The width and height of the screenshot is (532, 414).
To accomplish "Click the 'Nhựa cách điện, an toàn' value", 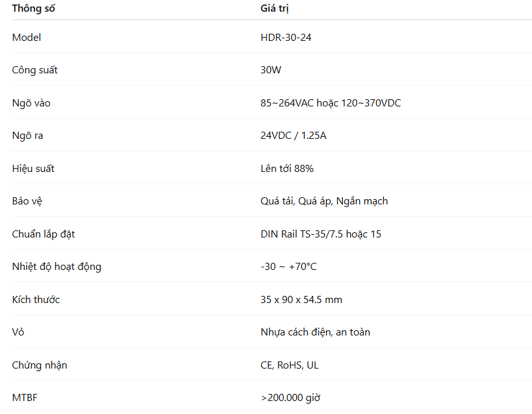I will (315, 332).
